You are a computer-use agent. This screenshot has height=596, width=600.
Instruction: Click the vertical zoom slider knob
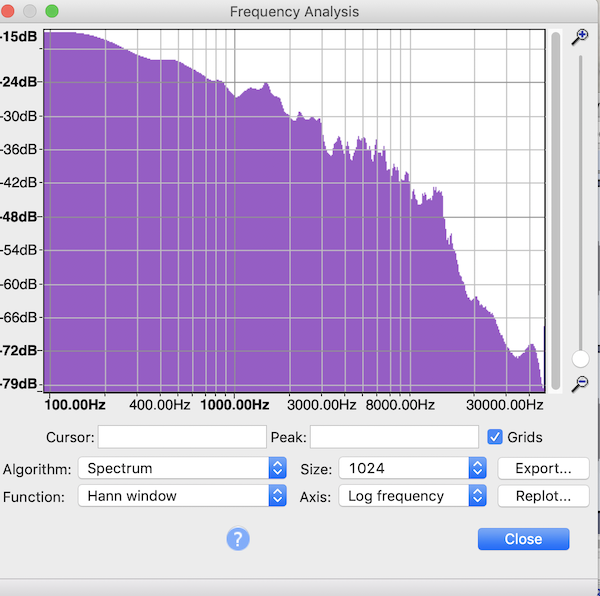(x=580, y=359)
